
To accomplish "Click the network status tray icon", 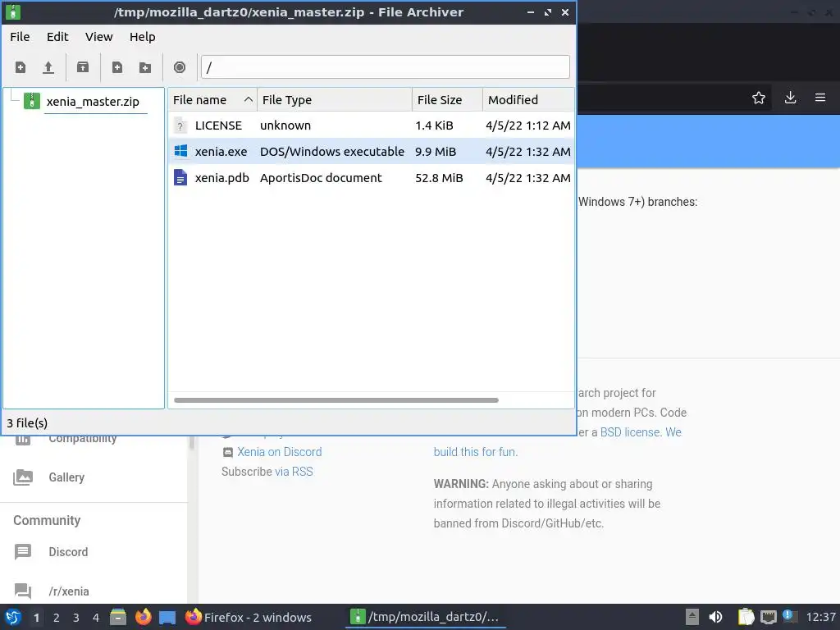I will [x=768, y=617].
